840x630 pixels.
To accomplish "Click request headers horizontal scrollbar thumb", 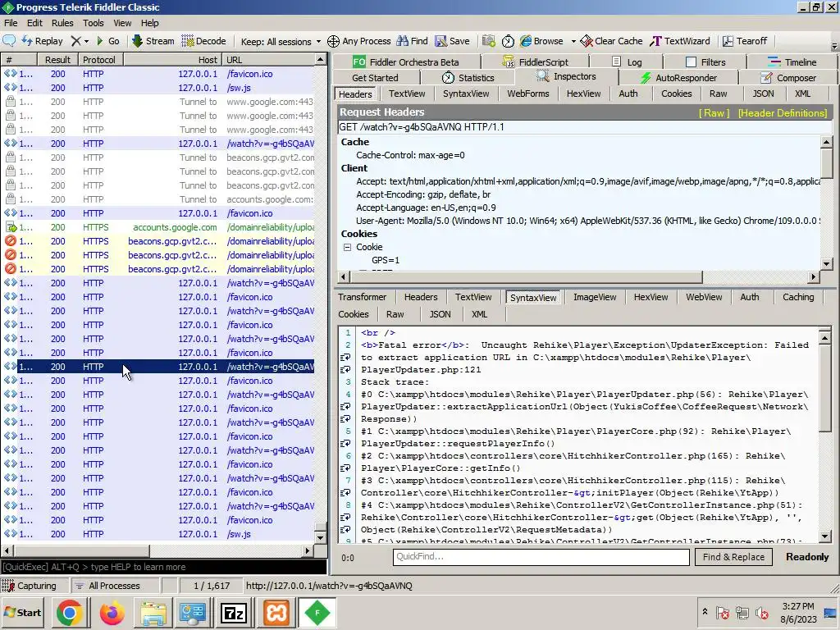I will [x=526, y=277].
